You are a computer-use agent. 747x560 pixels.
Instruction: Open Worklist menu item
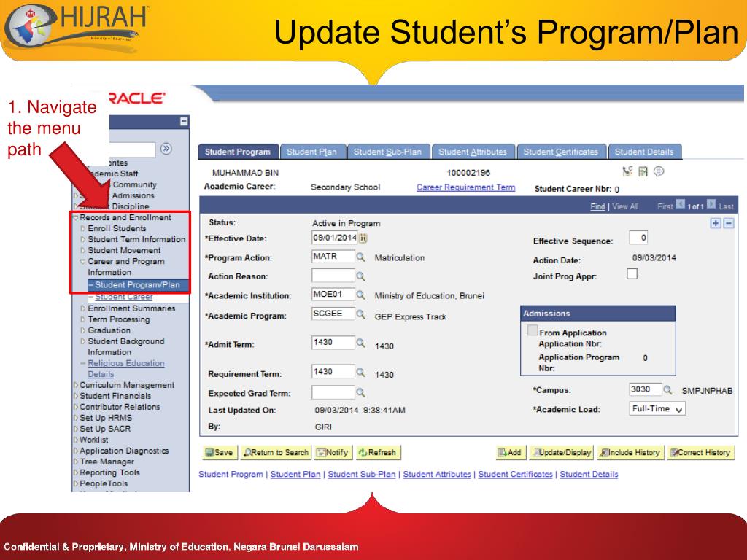click(x=94, y=440)
